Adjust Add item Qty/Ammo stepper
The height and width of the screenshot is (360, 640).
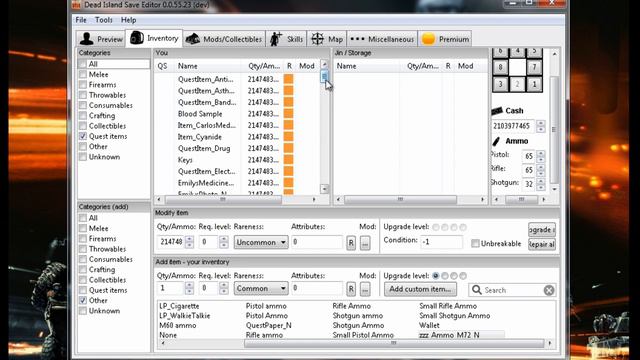[x=189, y=288]
